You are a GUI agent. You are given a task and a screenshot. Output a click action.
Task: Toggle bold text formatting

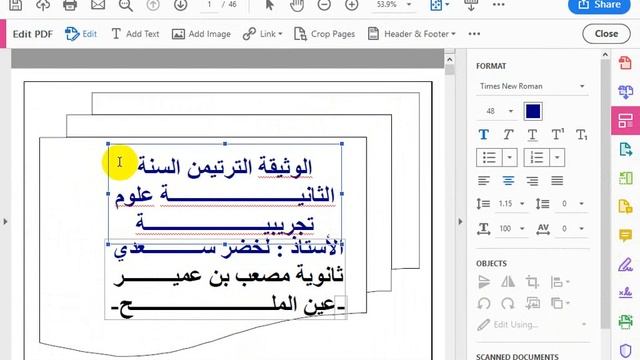[484, 134]
